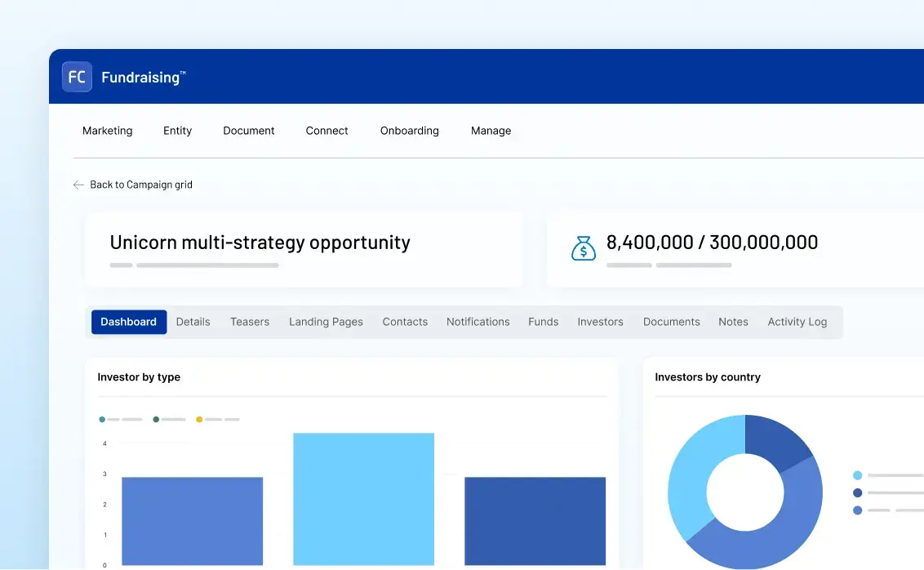Click the tallest bar in Investor by type chart

(x=363, y=498)
